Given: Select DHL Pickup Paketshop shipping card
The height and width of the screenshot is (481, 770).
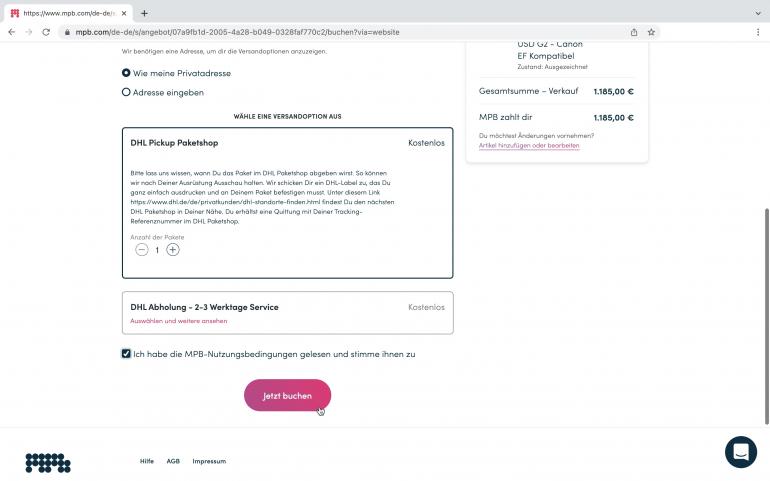Looking at the screenshot, I should tap(287, 203).
